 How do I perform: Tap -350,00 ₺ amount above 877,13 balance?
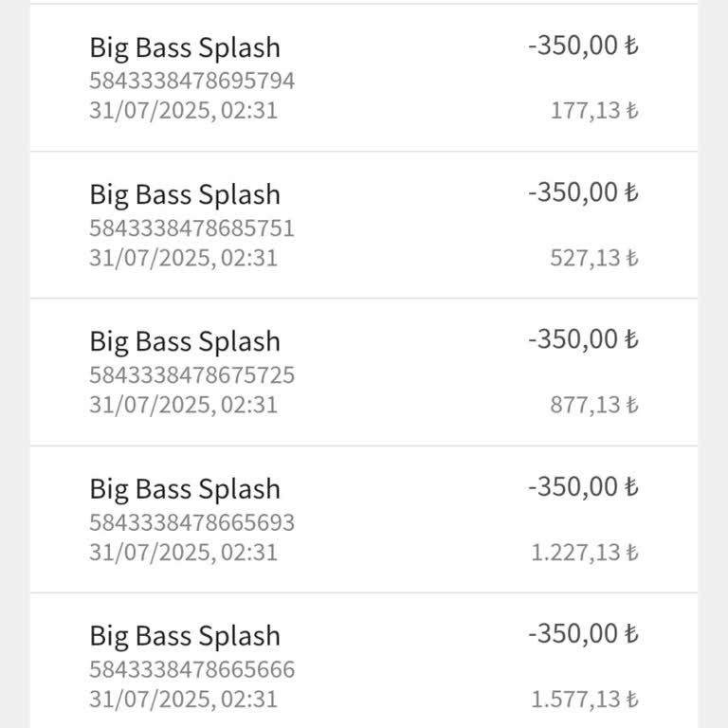coord(583,339)
